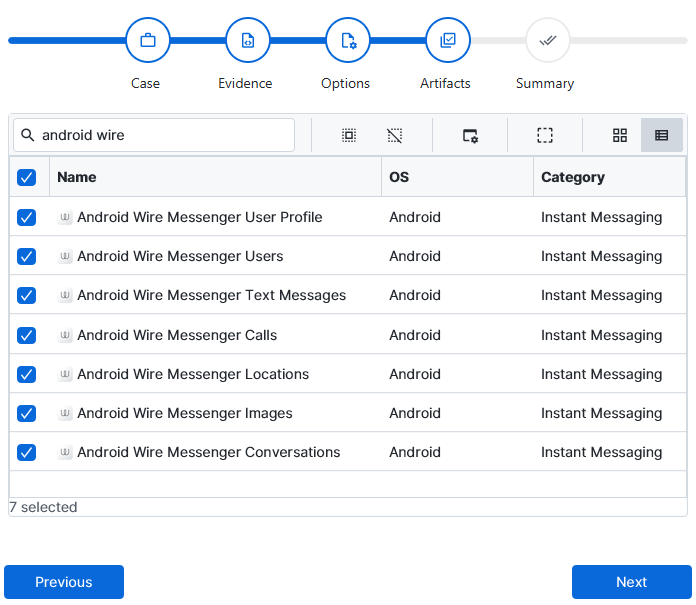Click the Options step label
The image size is (696, 605).
(x=345, y=83)
